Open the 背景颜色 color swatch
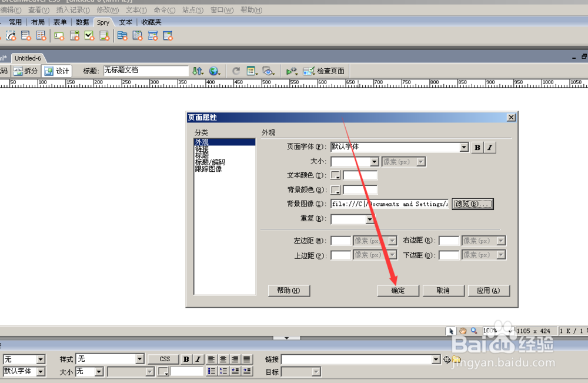The image size is (588, 383). 335,190
